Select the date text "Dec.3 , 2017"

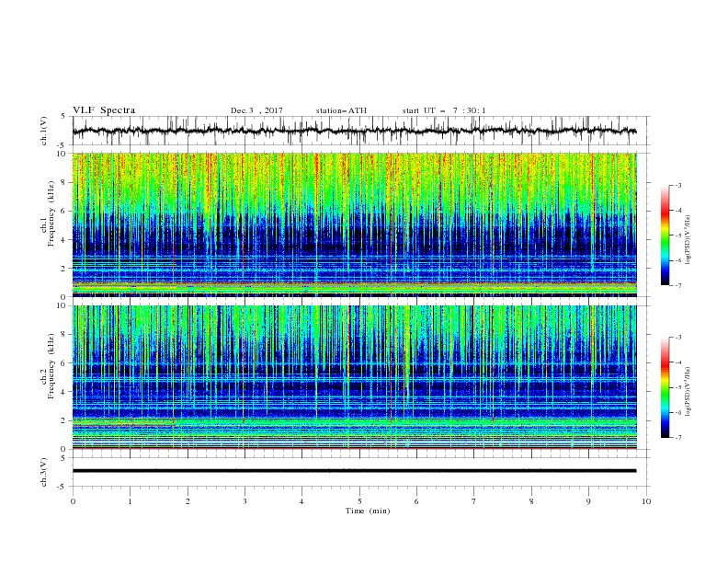click(256, 110)
